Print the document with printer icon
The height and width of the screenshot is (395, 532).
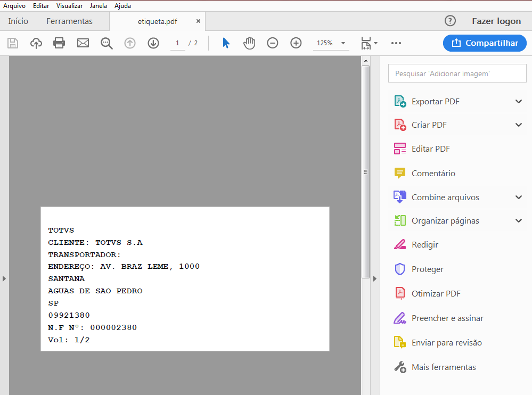(59, 43)
